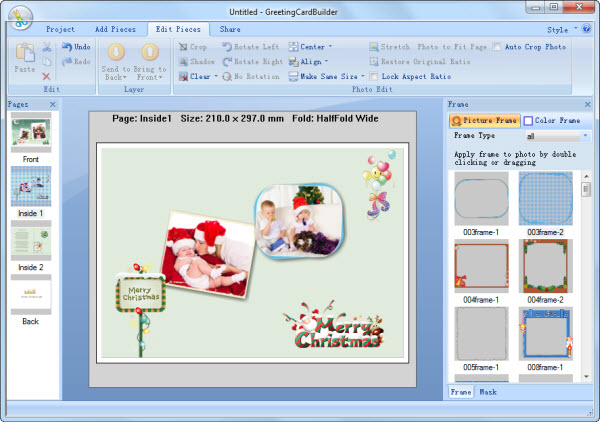Open the Share tab
600x422 pixels.
pyautogui.click(x=230, y=29)
